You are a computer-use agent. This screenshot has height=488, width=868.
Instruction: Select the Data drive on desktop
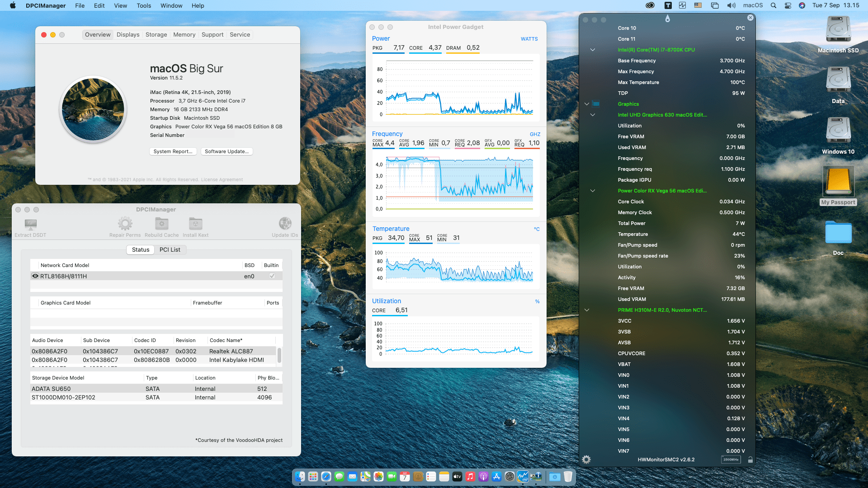point(838,80)
